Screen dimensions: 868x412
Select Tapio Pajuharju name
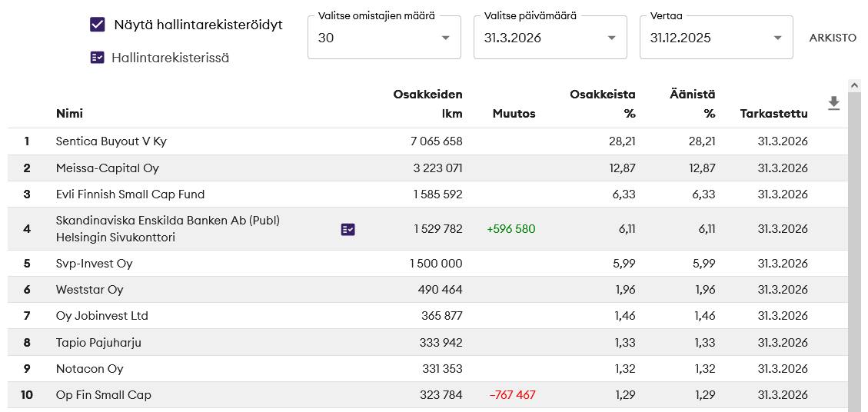point(98,343)
